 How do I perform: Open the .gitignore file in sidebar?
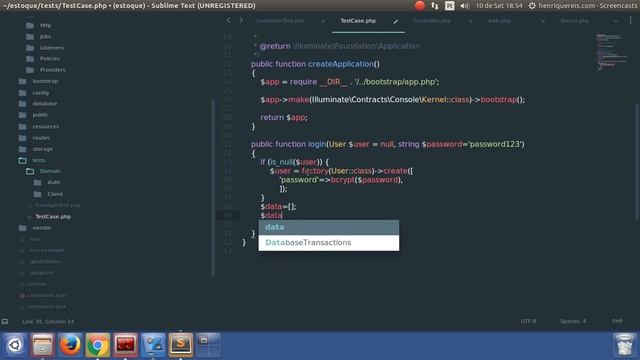click(41, 273)
